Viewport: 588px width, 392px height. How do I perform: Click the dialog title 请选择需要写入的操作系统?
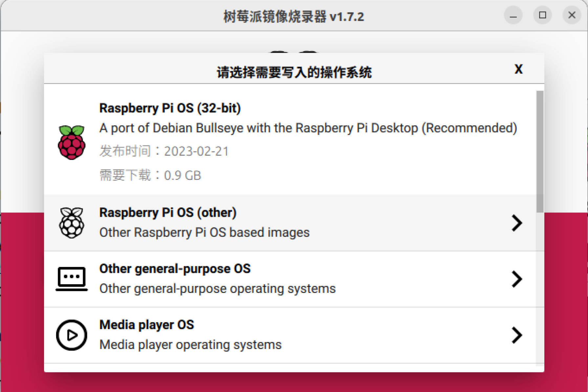click(294, 72)
